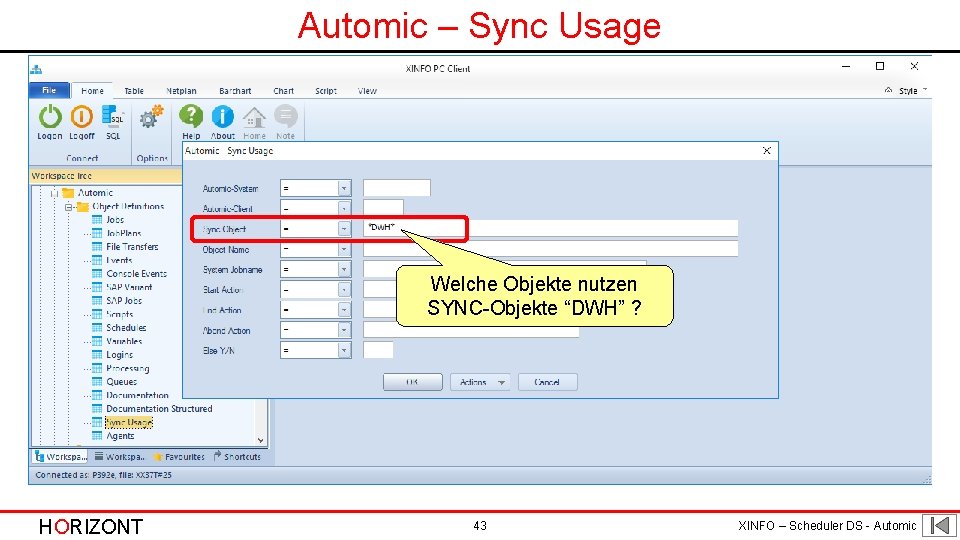Select Schedules tree entry
The image size is (960, 540).
tap(126, 328)
